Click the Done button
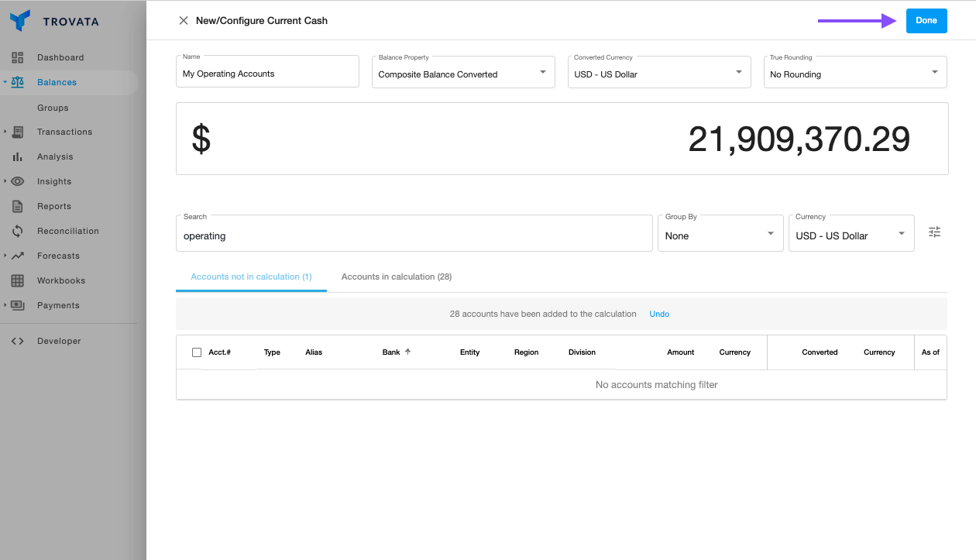The width and height of the screenshot is (976, 560). pos(926,21)
